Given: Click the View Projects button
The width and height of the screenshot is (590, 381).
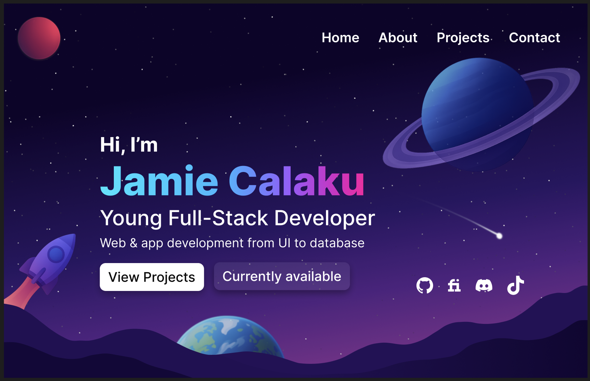Looking at the screenshot, I should [152, 277].
